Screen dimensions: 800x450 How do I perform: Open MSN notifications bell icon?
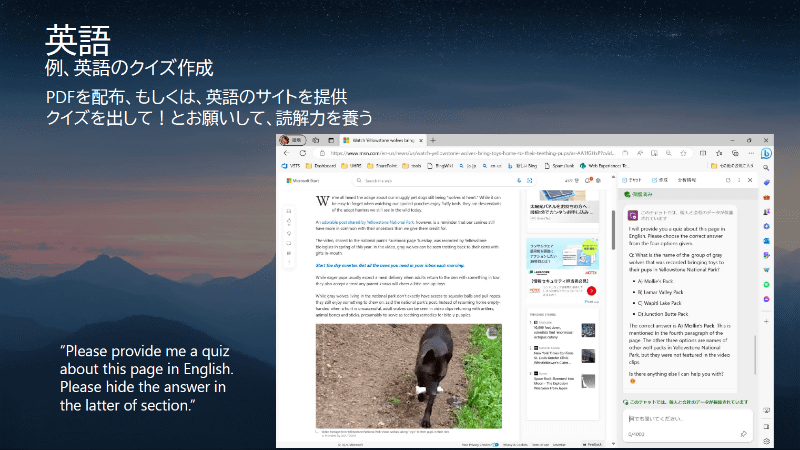(x=588, y=181)
